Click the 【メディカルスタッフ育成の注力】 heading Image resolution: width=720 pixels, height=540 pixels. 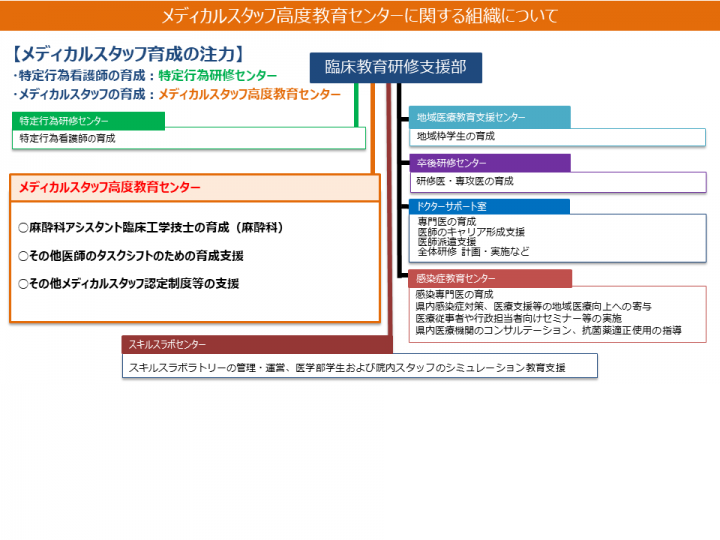130,54
